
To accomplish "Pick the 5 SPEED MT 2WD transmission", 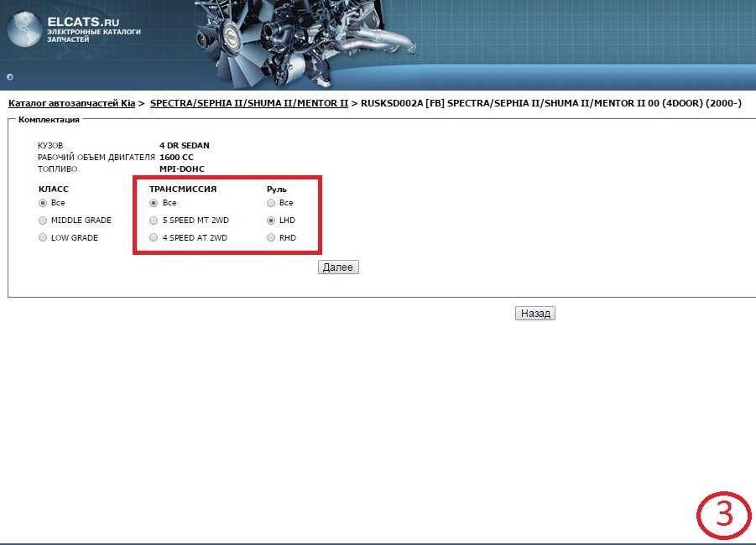I will pyautogui.click(x=154, y=221).
